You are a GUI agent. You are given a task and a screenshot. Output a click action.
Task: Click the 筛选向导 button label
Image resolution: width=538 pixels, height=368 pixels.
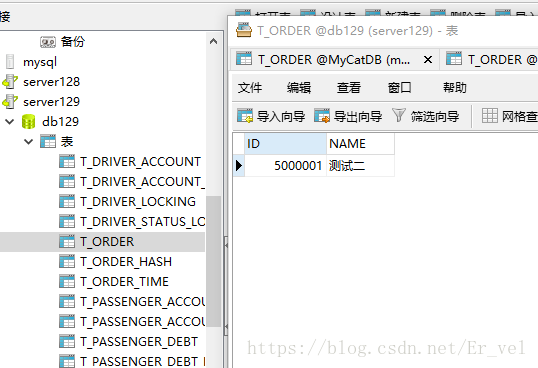point(435,117)
